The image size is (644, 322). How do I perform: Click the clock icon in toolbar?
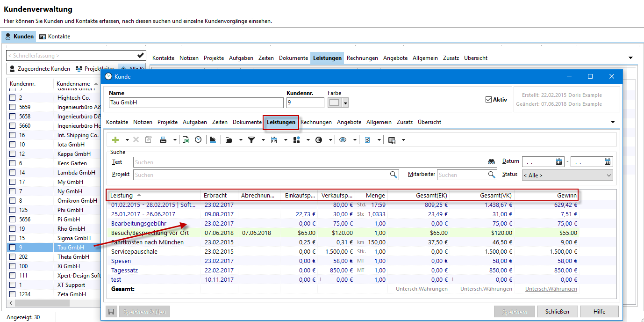[198, 140]
